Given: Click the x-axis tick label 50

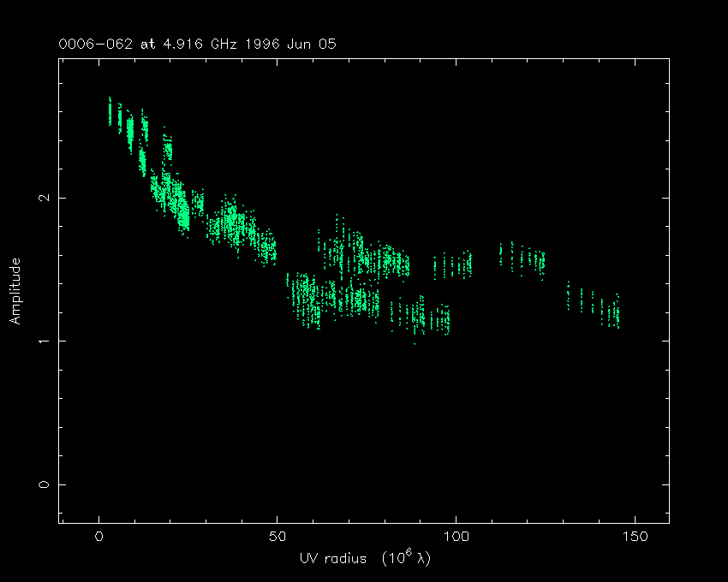Looking at the screenshot, I should (x=277, y=537).
